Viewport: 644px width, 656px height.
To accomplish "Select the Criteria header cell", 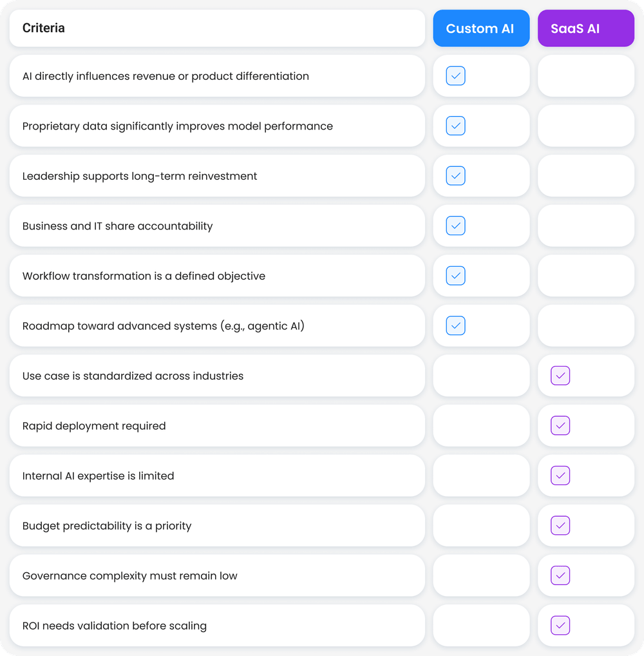I will tap(217, 28).
